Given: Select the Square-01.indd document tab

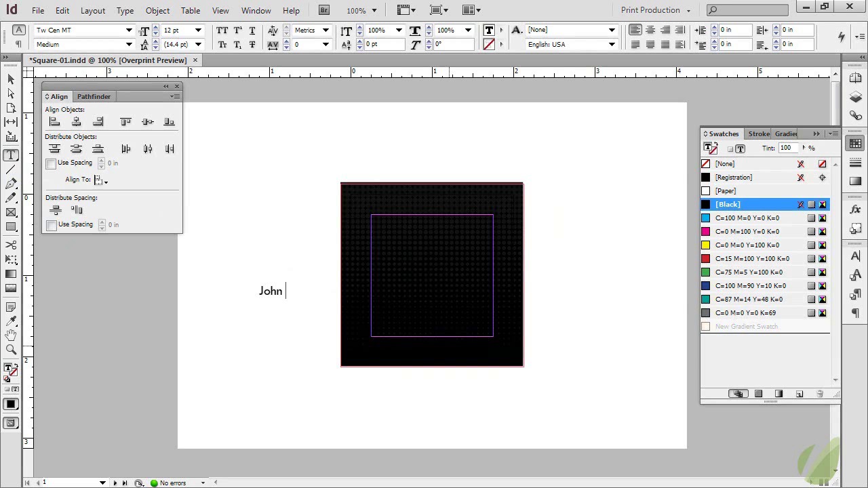Looking at the screenshot, I should pos(108,60).
